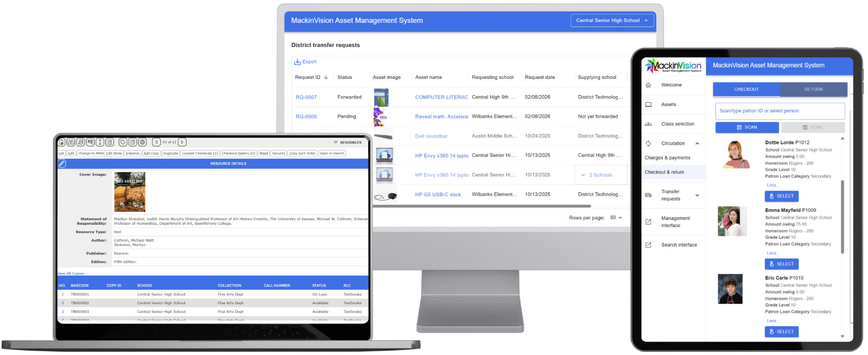Click the Export download icon
The width and height of the screenshot is (868, 355).
click(297, 62)
